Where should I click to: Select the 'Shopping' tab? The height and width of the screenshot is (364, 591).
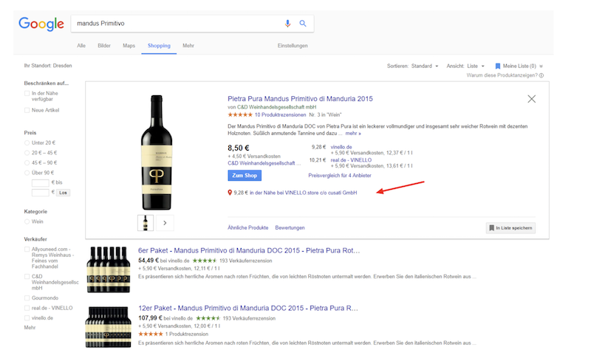[159, 46]
